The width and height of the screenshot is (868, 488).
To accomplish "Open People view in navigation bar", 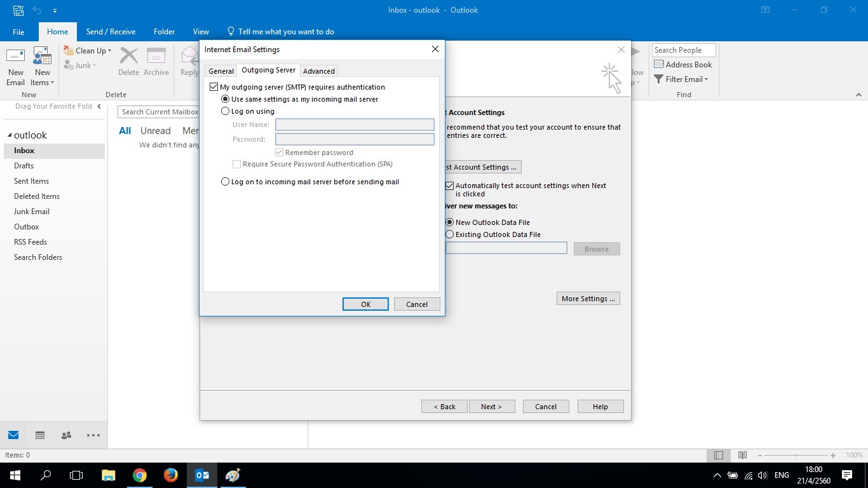I will (66, 435).
